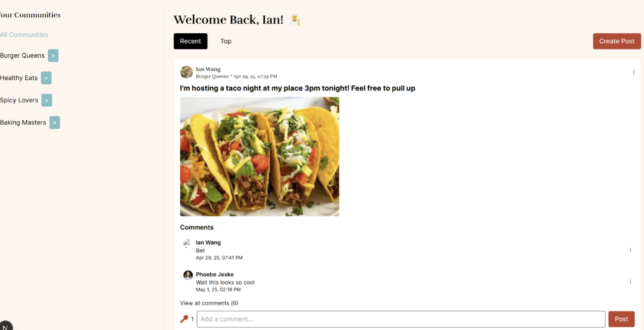Viewport: 644px width, 330px height.
Task: Select the Recent posts tab
Action: pyautogui.click(x=191, y=41)
